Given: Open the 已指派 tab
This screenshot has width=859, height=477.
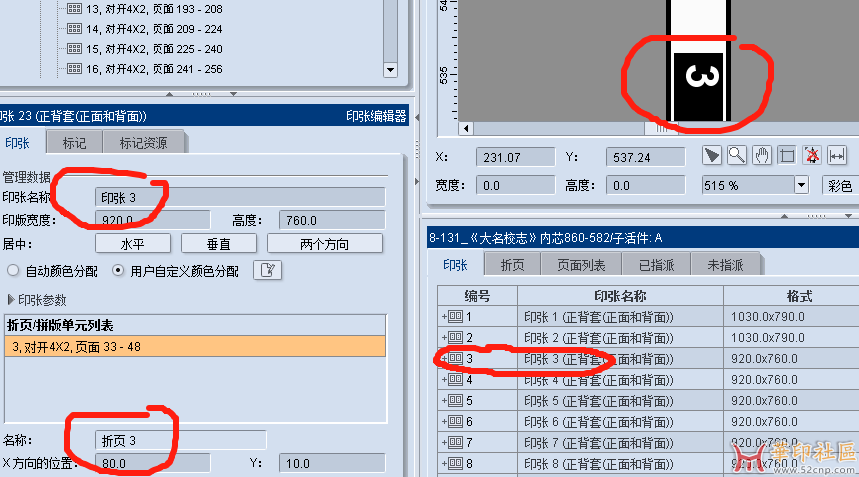Looking at the screenshot, I should [x=656, y=265].
